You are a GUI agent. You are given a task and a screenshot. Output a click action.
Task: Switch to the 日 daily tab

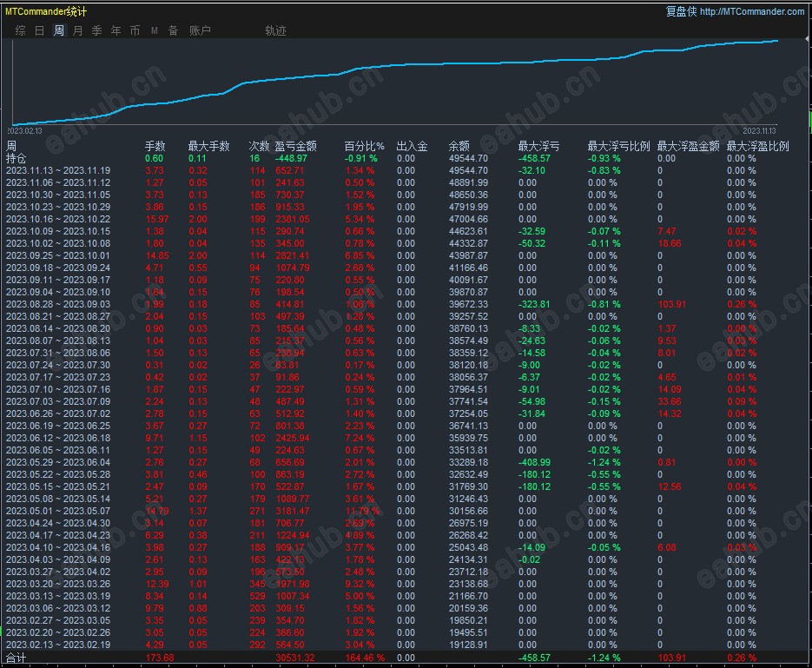click(39, 30)
